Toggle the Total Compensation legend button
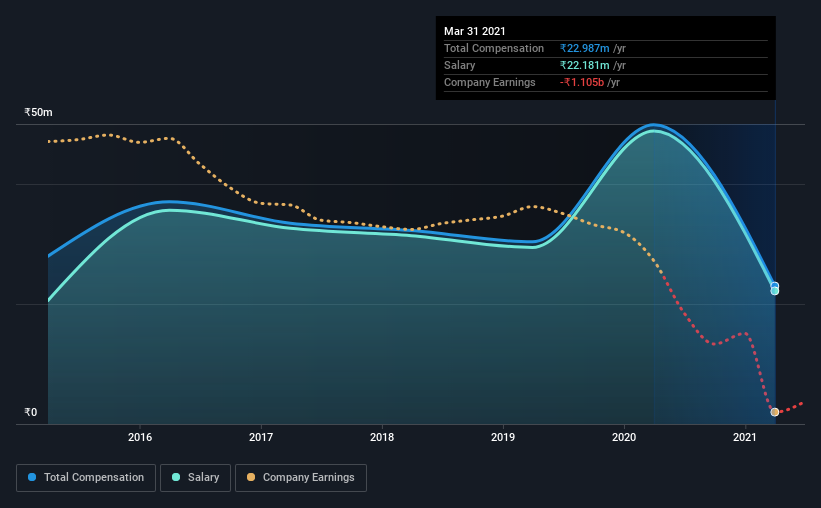 pos(86,478)
